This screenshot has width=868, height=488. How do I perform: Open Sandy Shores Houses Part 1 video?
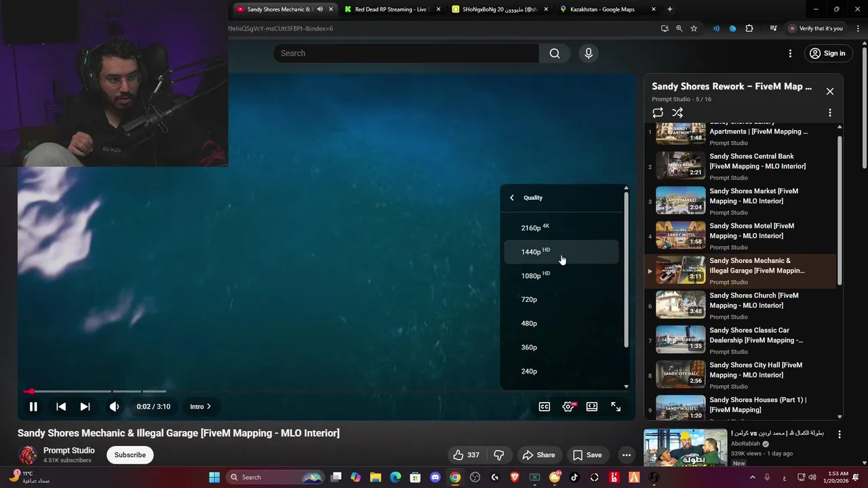(741, 408)
